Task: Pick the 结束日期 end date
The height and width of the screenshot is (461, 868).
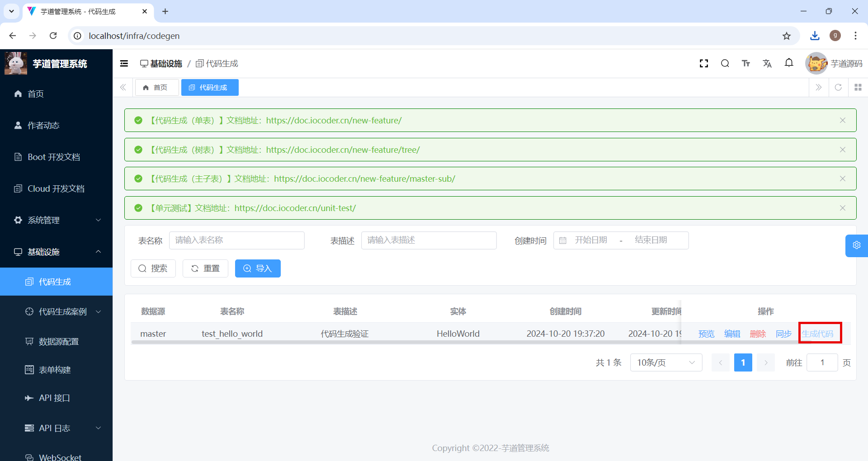Action: pyautogui.click(x=651, y=240)
